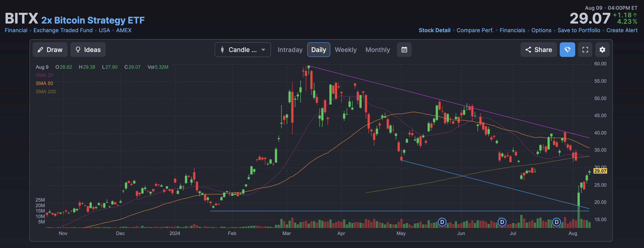This screenshot has width=644, height=248.
Task: Select the Daily timeframe
Action: (x=318, y=50)
